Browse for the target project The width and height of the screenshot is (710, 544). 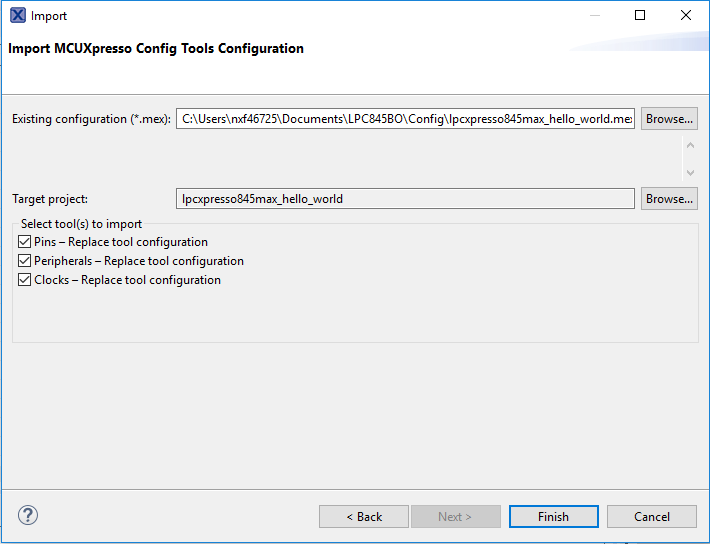point(669,199)
